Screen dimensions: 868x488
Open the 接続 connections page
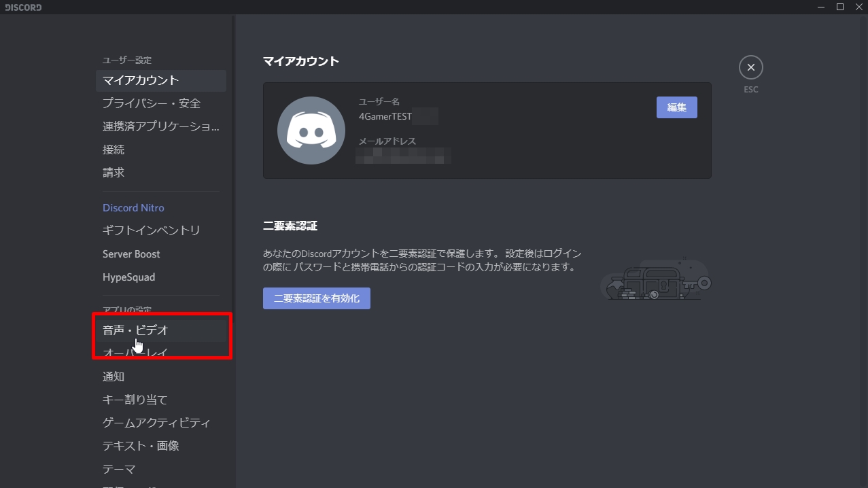point(161,150)
